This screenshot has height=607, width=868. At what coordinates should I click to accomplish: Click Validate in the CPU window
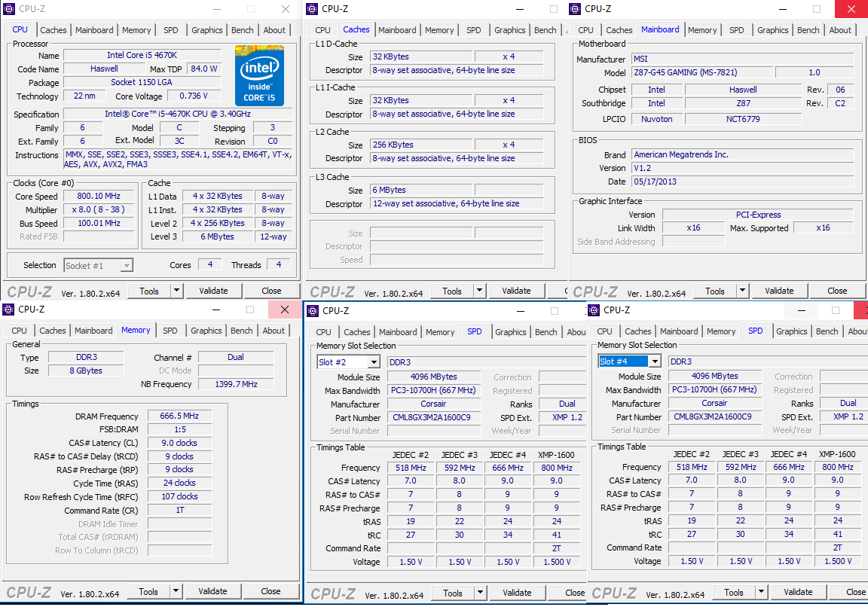[213, 291]
